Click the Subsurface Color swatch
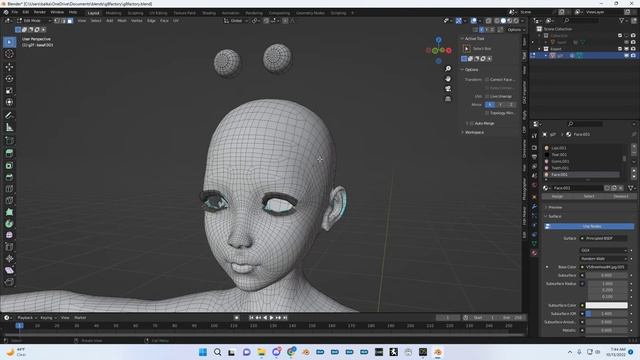Viewport: 640px width, 360px height. tap(607, 305)
